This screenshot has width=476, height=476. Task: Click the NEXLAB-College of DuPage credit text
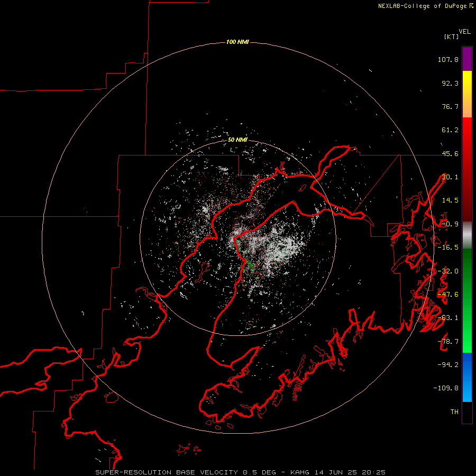[x=423, y=6]
